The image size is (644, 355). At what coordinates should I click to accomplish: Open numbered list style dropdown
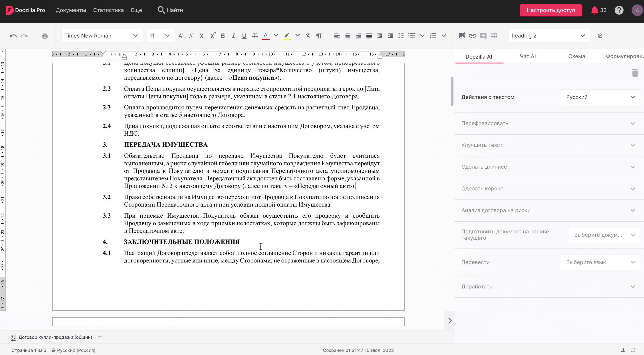coord(443,36)
